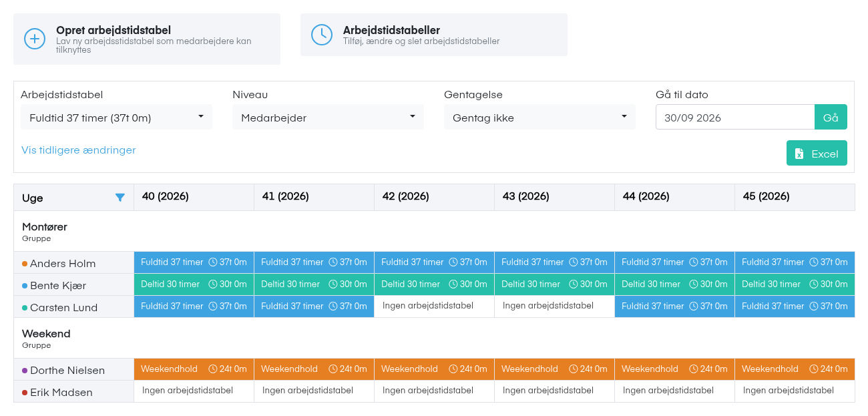
Task: Open the Uge column filter icon
Action: [120, 198]
